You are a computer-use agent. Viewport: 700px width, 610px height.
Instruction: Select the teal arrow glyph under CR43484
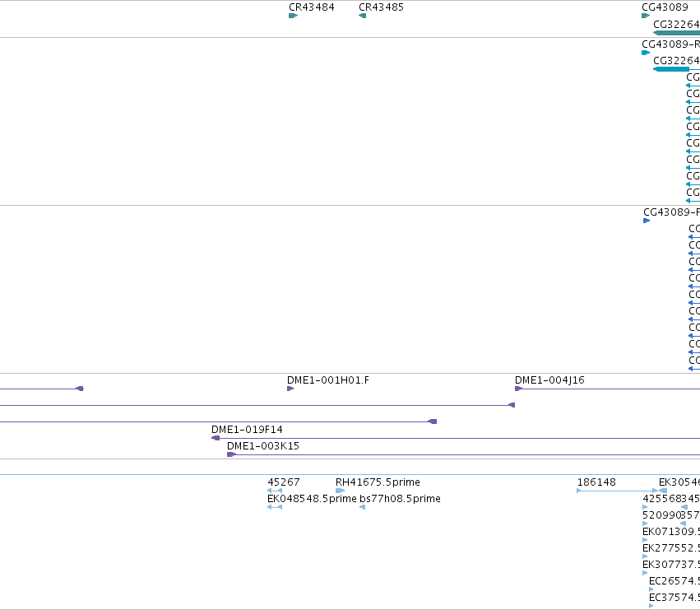pos(294,16)
